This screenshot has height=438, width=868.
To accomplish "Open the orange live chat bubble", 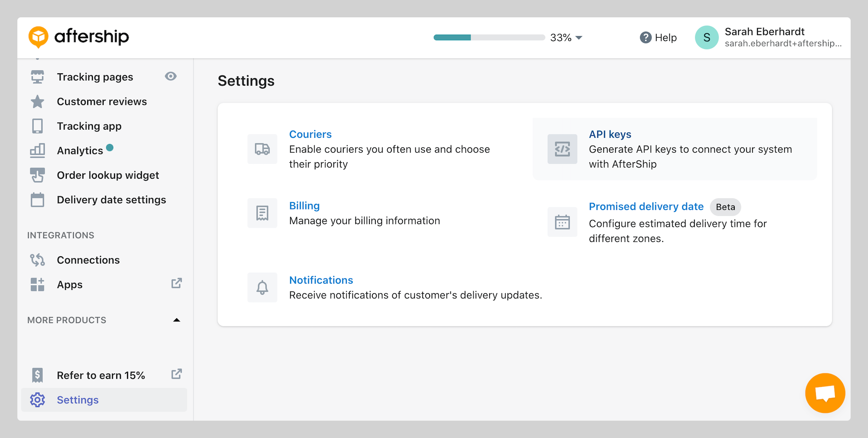I will [825, 393].
